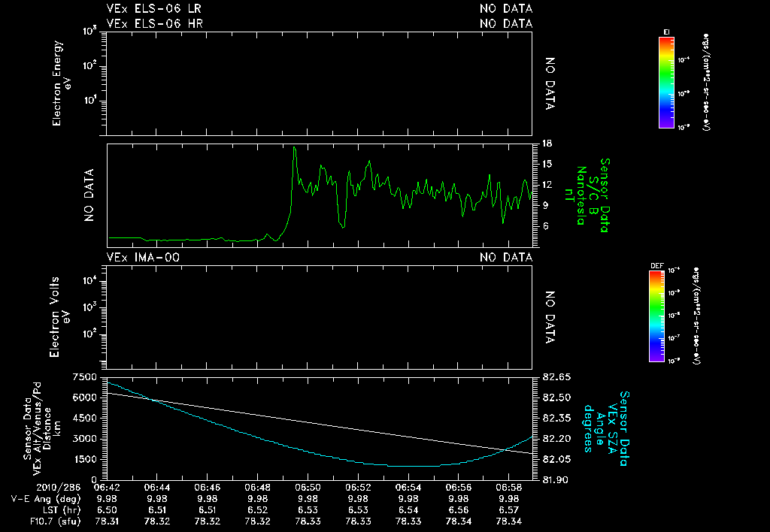Click the 3000 km altitude tick label
The width and height of the screenshot is (770, 532).
coord(84,439)
